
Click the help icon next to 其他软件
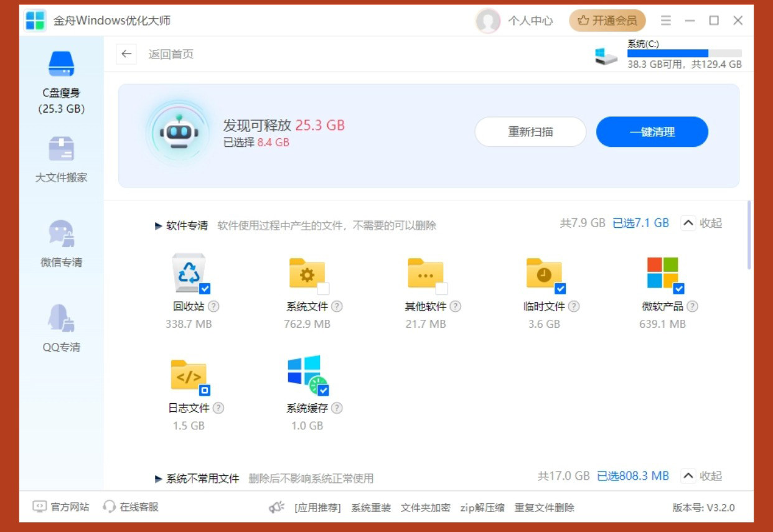456,306
